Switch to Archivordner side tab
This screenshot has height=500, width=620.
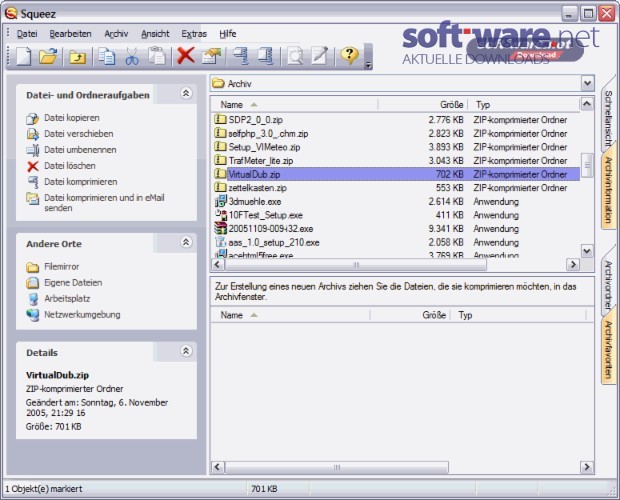tap(608, 285)
